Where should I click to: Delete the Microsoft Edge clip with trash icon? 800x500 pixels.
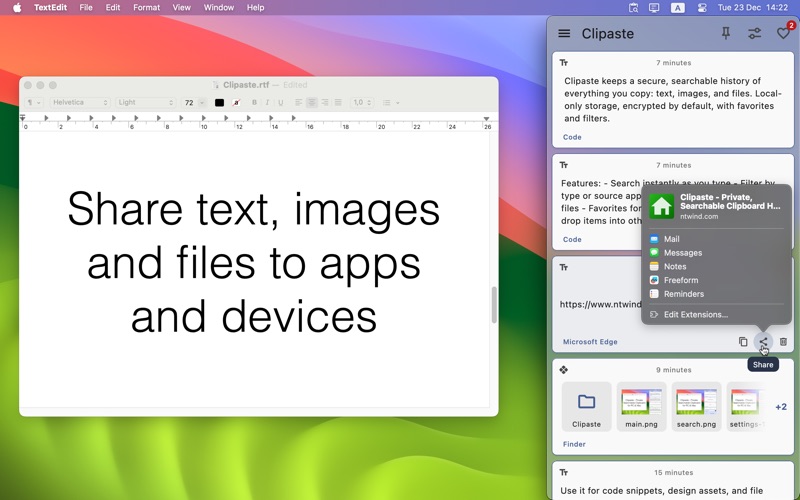(783, 342)
